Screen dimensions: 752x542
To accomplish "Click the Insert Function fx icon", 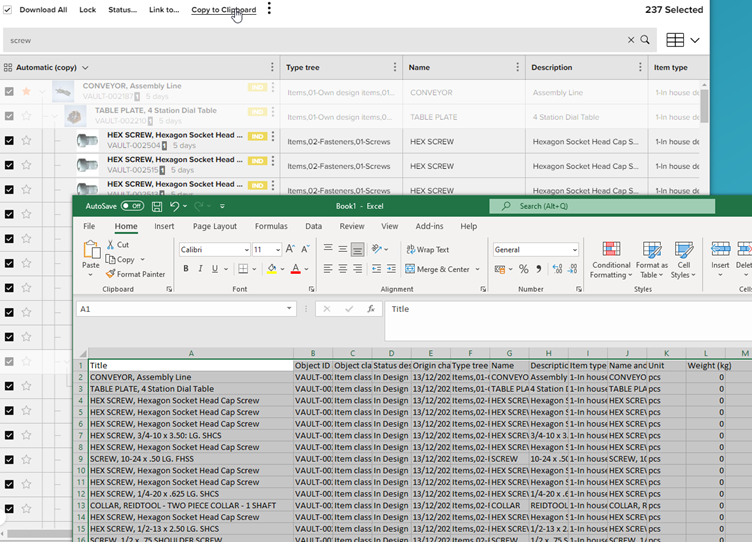I will (x=371, y=309).
